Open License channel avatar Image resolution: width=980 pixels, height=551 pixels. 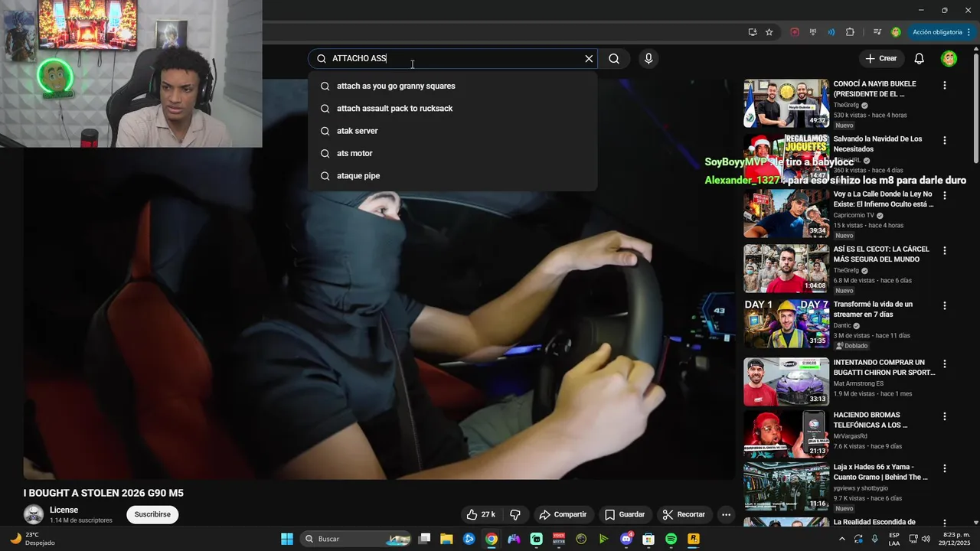(x=34, y=514)
